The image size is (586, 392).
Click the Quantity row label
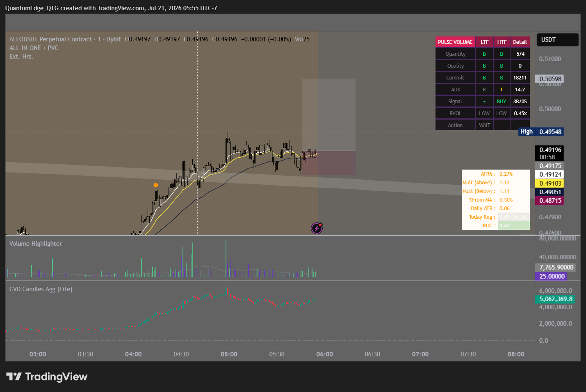456,54
